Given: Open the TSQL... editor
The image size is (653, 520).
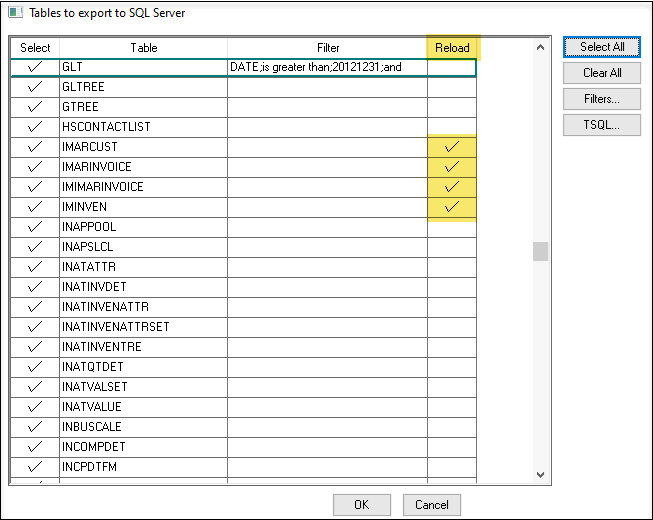Looking at the screenshot, I should coord(601,125).
